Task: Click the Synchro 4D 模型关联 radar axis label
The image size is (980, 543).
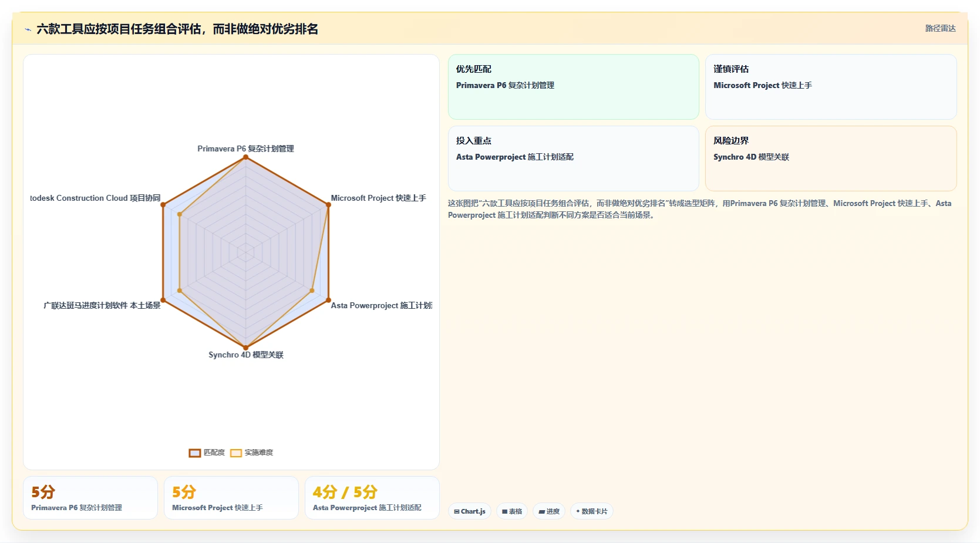Action: (246, 355)
